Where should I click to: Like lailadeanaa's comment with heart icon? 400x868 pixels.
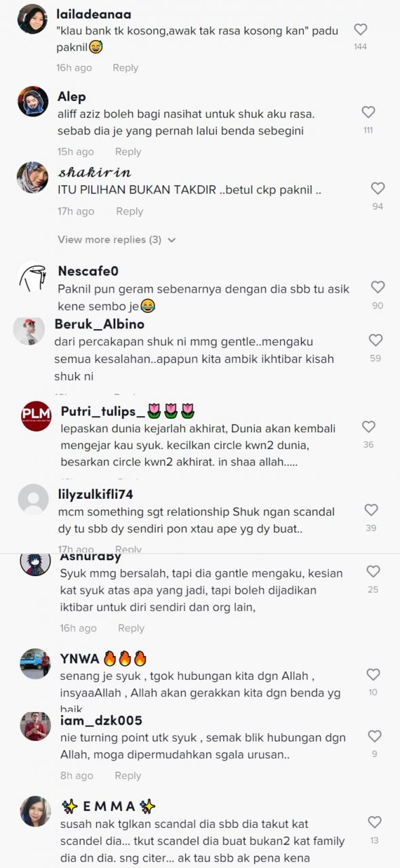tap(361, 30)
